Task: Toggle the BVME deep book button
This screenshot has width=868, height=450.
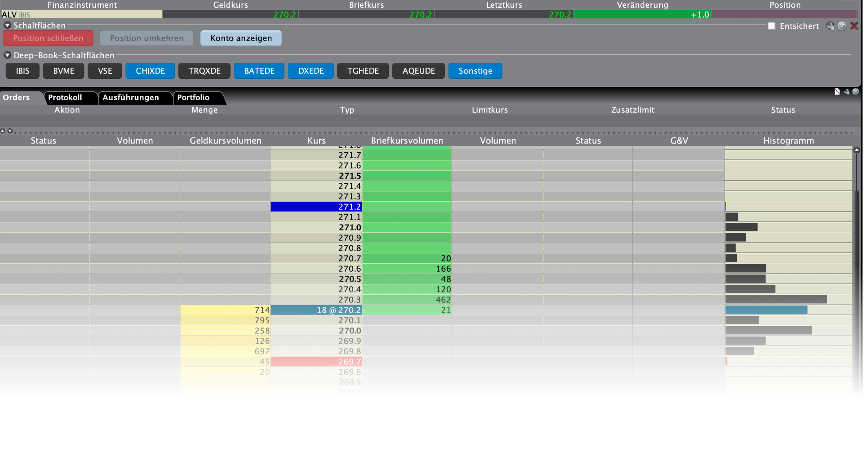Action: 64,71
